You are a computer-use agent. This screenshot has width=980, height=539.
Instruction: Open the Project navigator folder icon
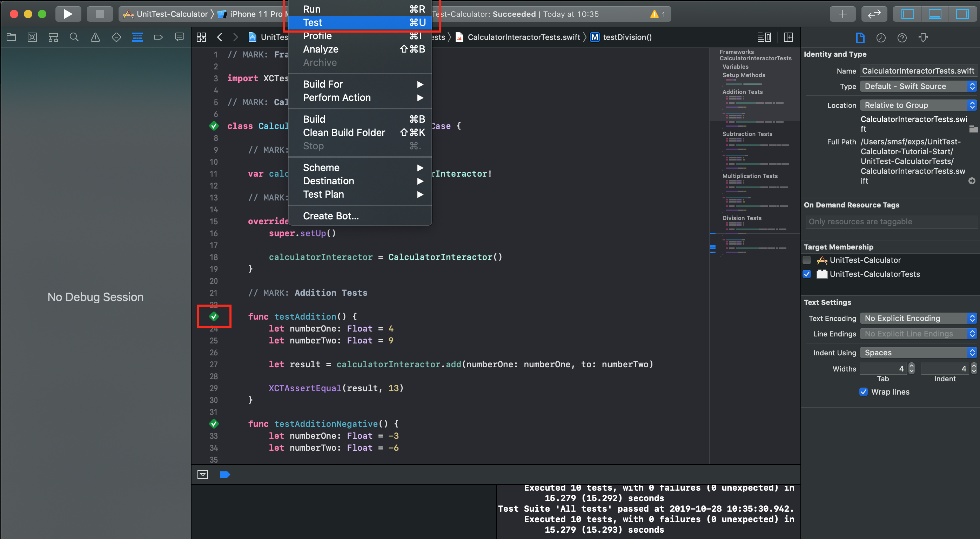(12, 37)
